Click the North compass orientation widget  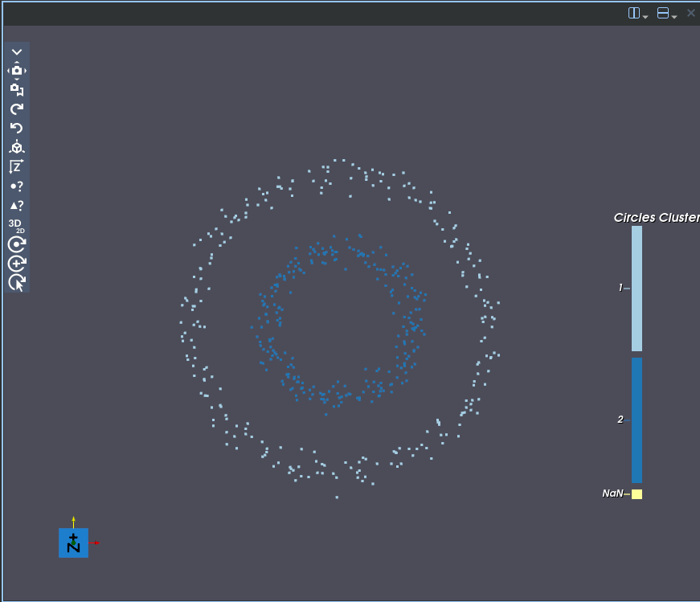coord(73,543)
